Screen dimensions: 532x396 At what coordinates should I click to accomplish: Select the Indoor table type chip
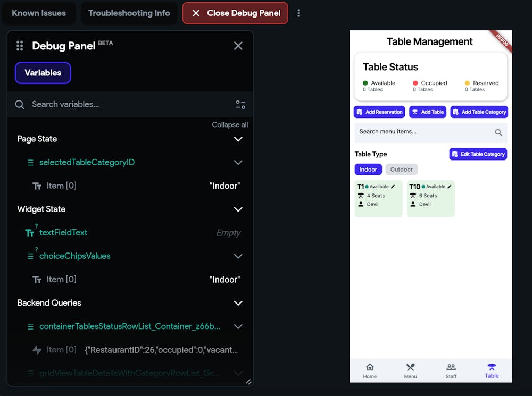(x=368, y=170)
